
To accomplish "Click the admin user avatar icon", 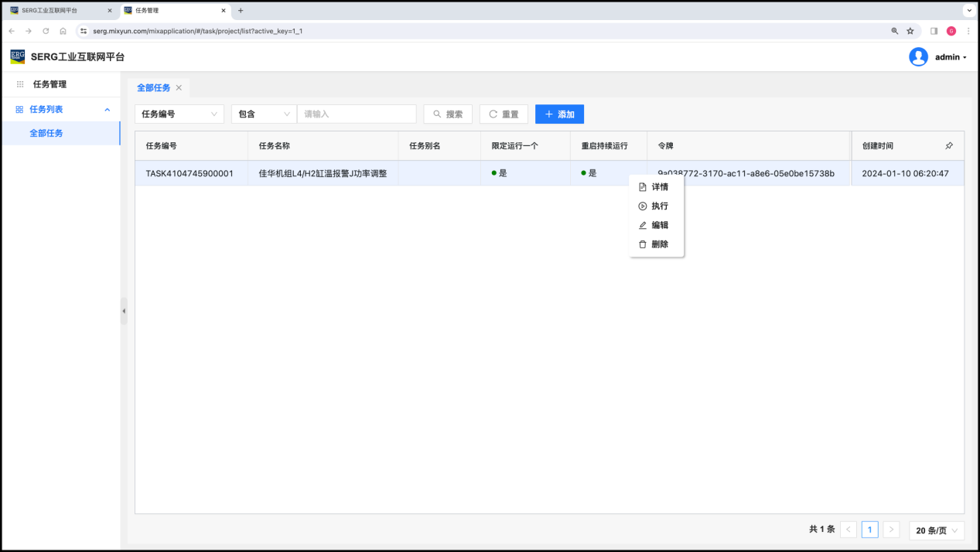I will tap(918, 57).
